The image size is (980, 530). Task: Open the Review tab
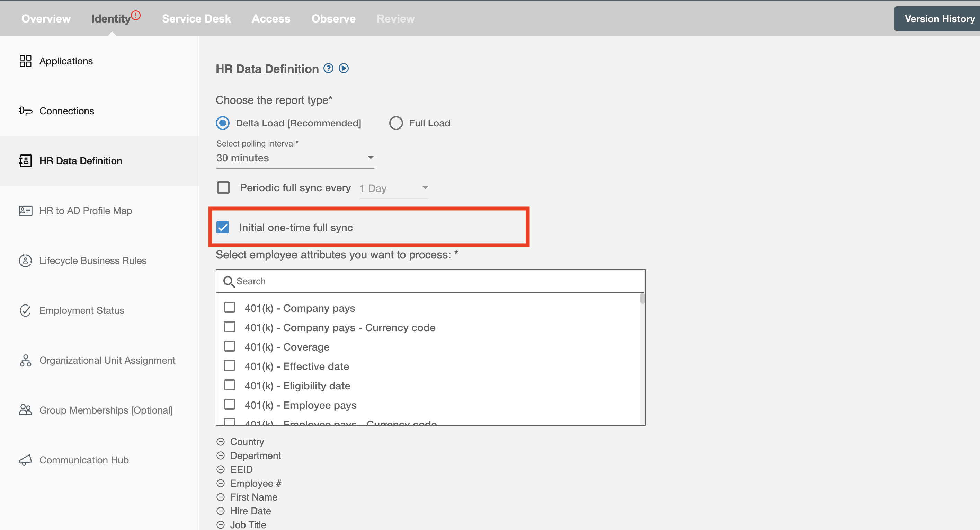pos(395,19)
